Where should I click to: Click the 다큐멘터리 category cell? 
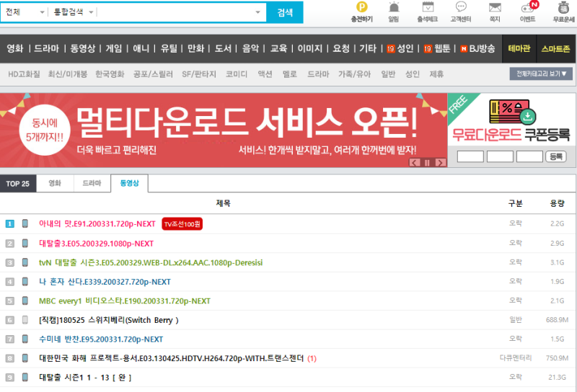click(515, 358)
